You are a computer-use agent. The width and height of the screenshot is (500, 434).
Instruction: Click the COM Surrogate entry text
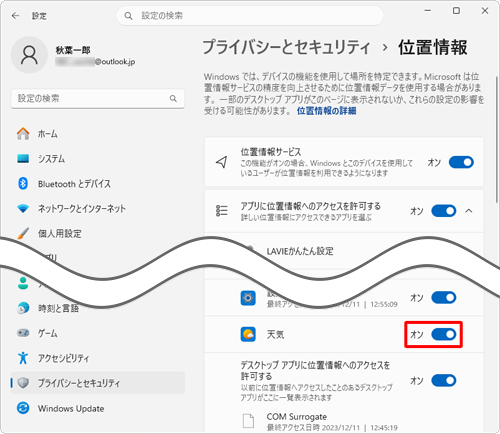pyautogui.click(x=297, y=417)
